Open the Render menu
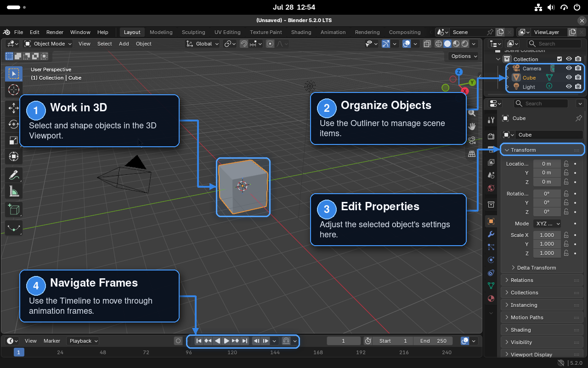Screen dimensions: 588x368 click(55, 32)
